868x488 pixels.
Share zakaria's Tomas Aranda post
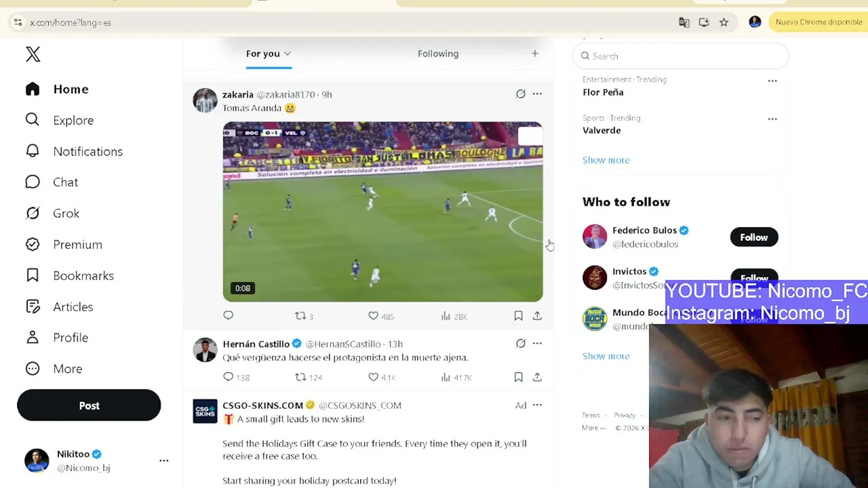537,316
